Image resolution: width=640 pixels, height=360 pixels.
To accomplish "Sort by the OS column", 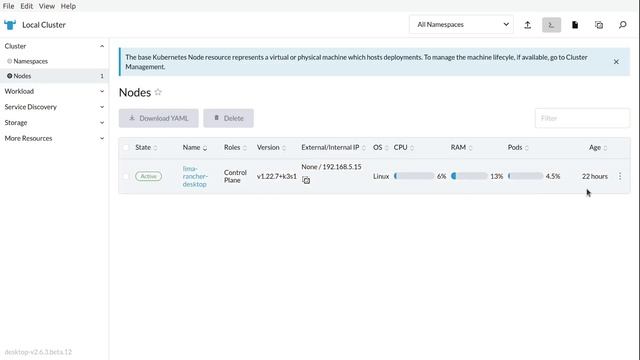I will (x=380, y=147).
